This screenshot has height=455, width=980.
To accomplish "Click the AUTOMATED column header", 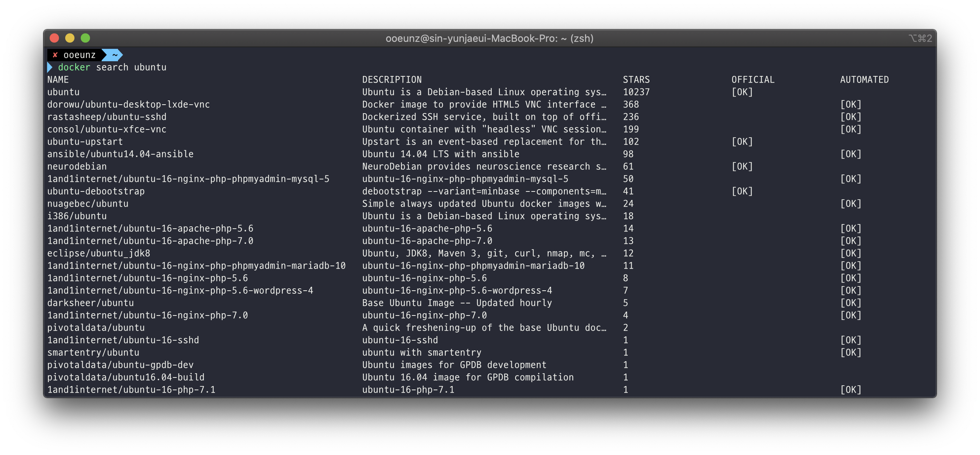I will click(x=864, y=80).
